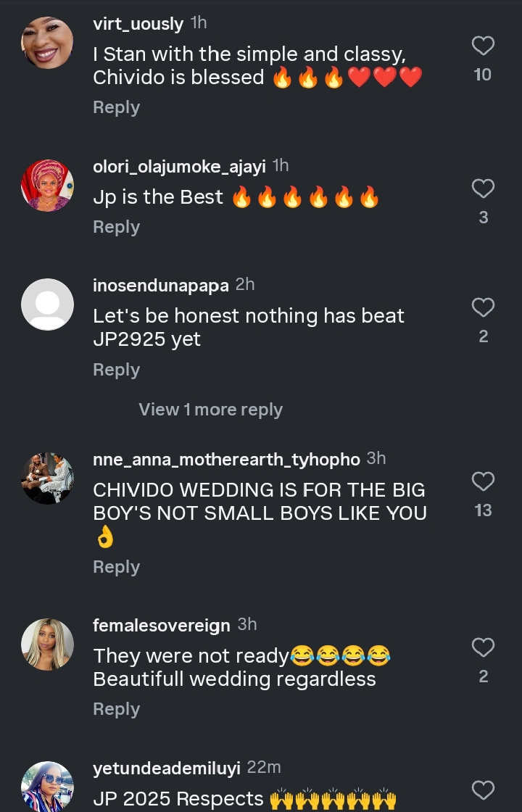Image resolution: width=522 pixels, height=812 pixels.
Task: Reply to virt_uously's comment
Action: pos(116,107)
